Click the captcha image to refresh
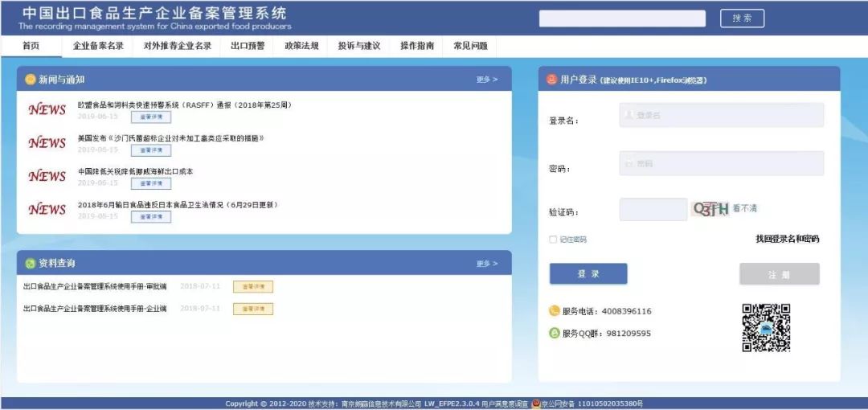Screen dimensions: 868x410 pos(710,209)
